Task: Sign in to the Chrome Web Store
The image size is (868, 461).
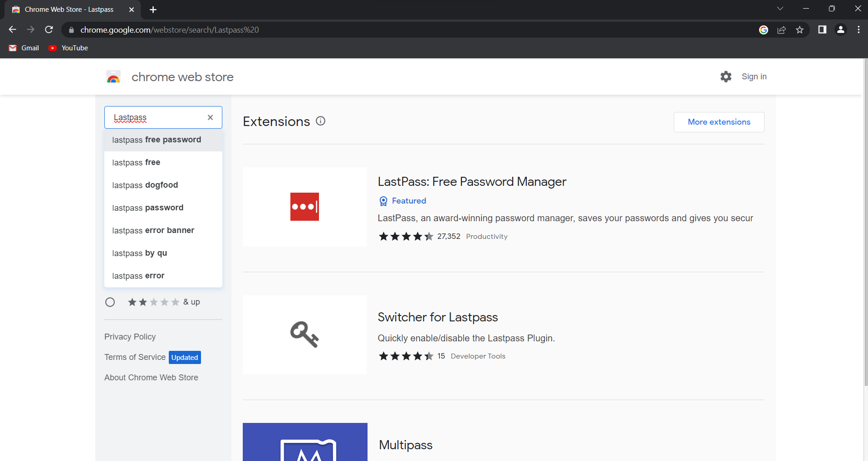Action: coord(754,76)
